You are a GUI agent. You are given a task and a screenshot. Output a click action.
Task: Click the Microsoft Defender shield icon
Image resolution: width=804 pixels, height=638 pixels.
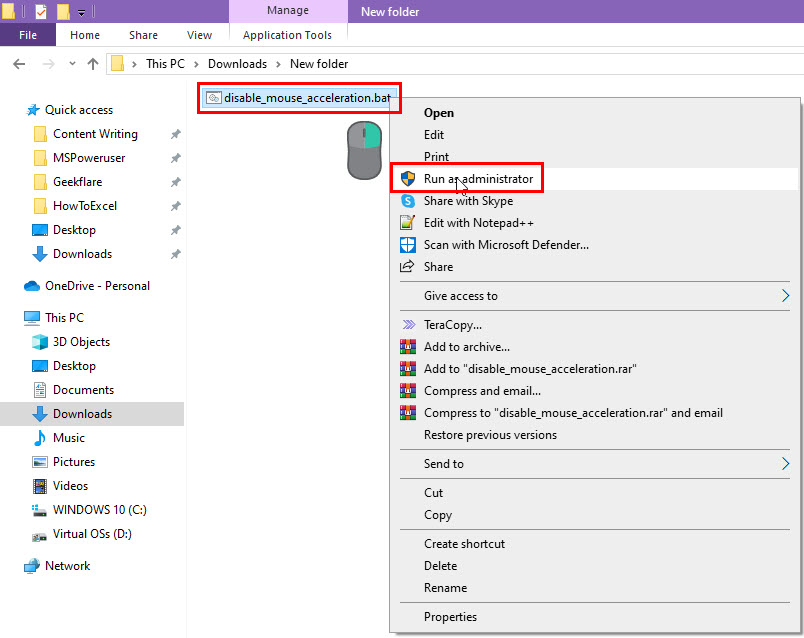(407, 245)
